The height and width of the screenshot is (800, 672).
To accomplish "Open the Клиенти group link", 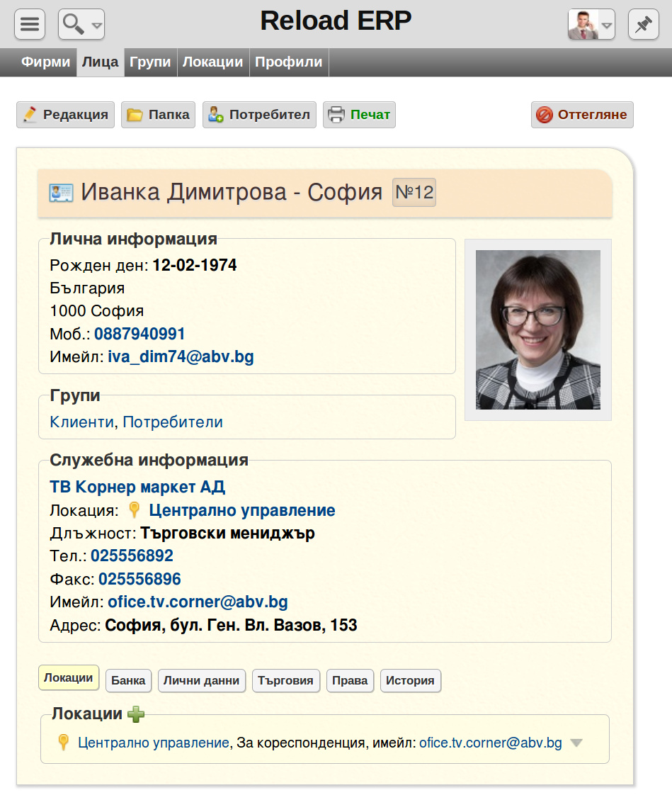I will point(81,422).
